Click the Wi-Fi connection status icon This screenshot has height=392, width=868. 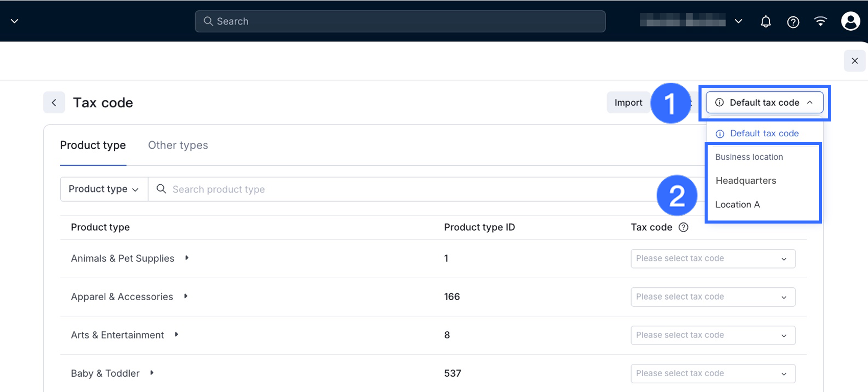tap(821, 21)
